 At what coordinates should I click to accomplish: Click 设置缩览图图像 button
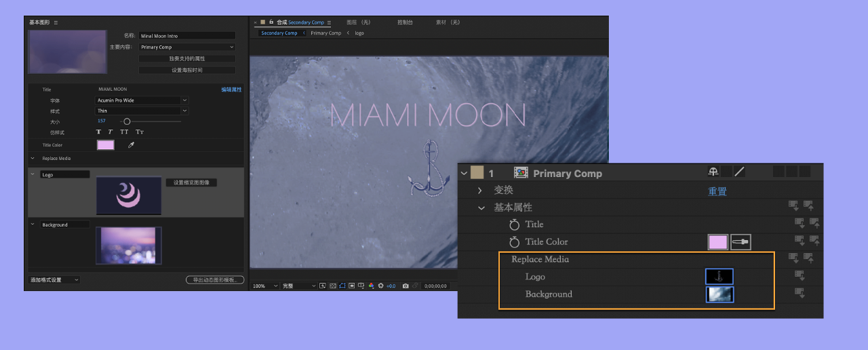point(191,182)
